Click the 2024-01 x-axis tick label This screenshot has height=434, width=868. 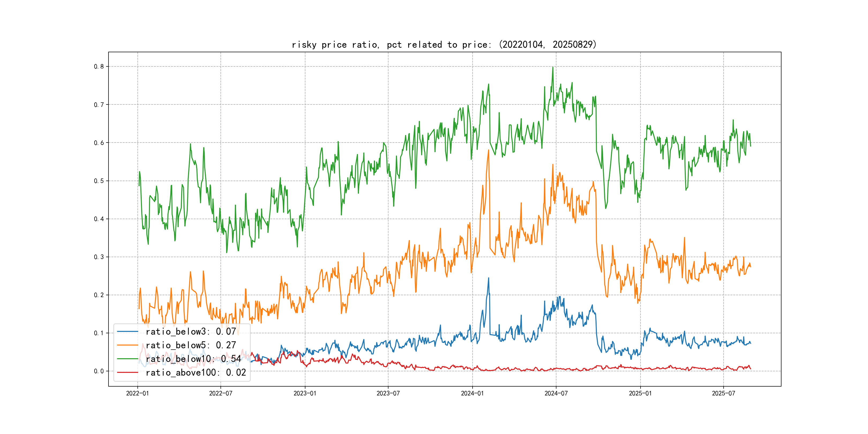(x=472, y=393)
